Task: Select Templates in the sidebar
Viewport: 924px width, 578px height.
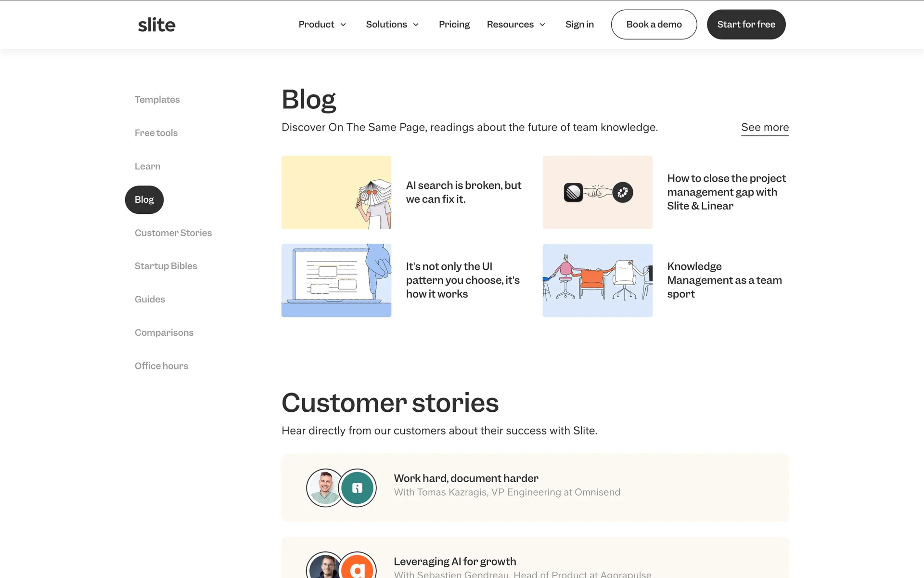Action: [157, 100]
